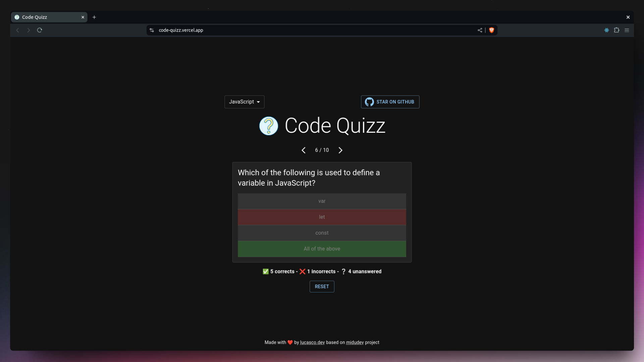
Task: Select the 'All of the above' answer
Action: (322, 249)
